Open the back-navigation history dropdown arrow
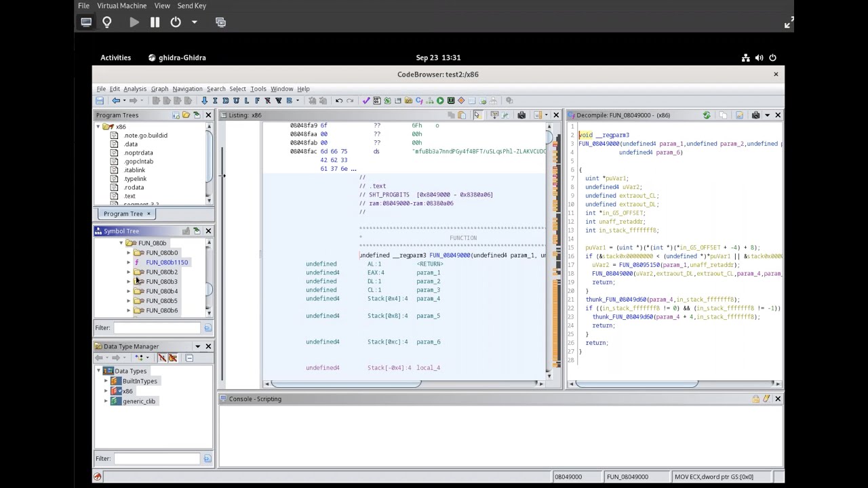Image resolution: width=868 pixels, height=488 pixels. (125, 101)
